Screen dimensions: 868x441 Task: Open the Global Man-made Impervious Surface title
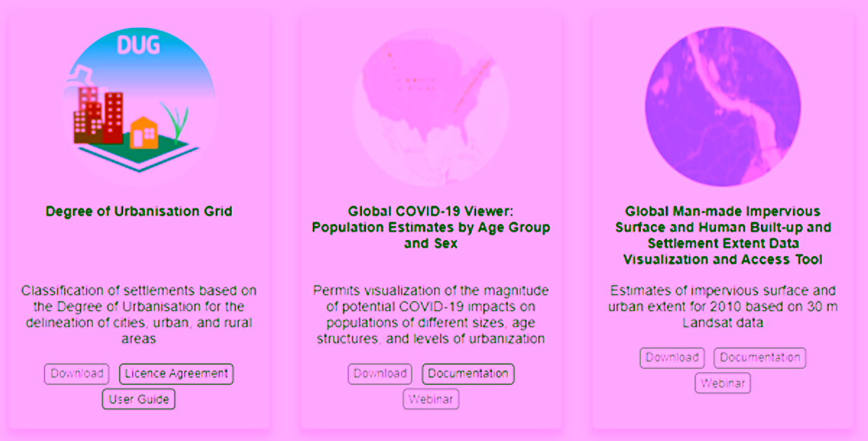pyautogui.click(x=722, y=235)
